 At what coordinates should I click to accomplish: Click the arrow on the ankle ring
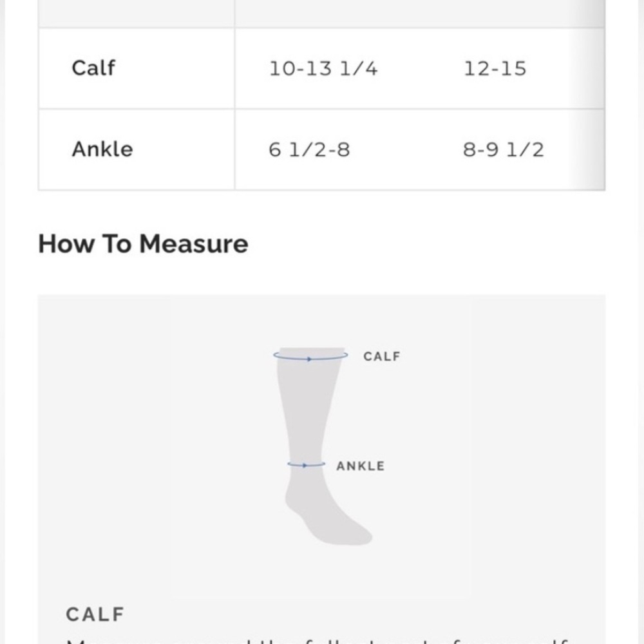[305, 466]
